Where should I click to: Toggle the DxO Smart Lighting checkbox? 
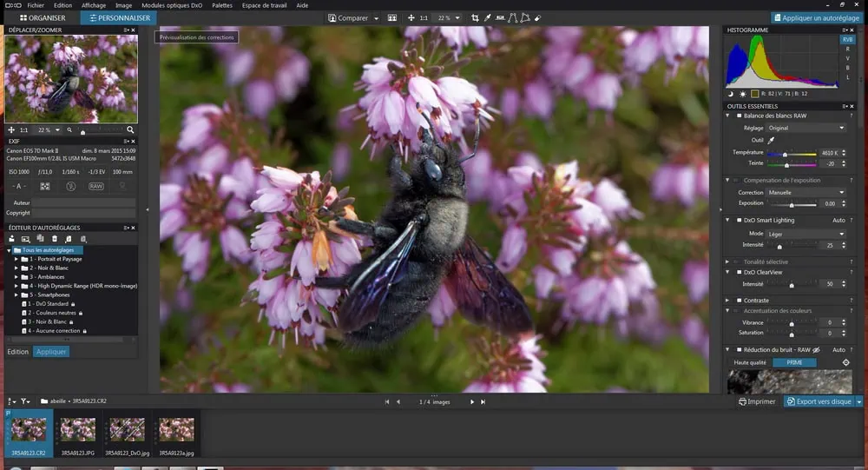point(739,220)
